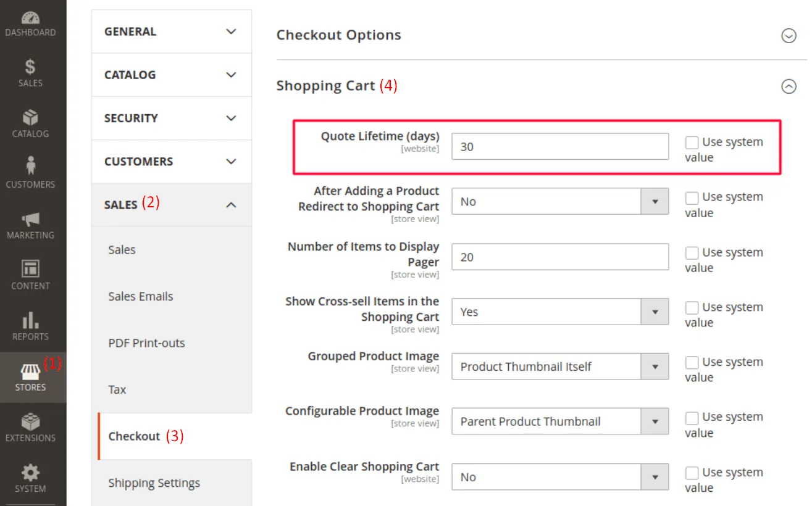Select the Customers person icon
This screenshot has width=812, height=506.
pyautogui.click(x=30, y=167)
